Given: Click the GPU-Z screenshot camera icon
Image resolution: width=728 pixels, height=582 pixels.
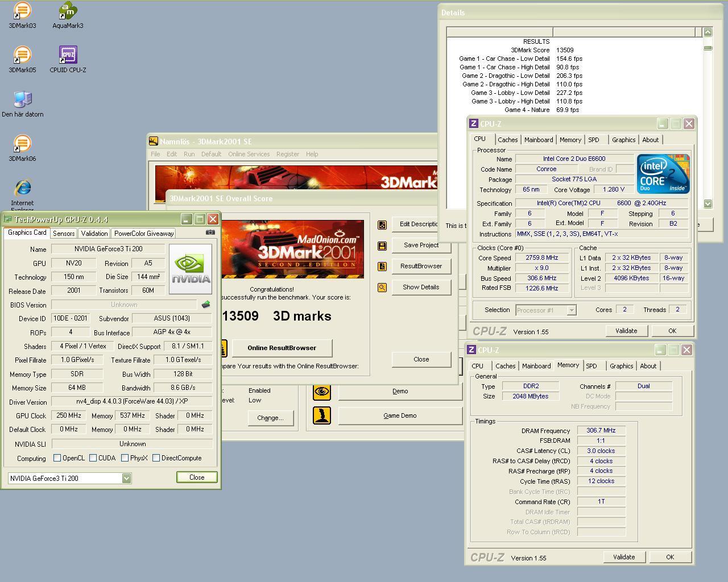Looking at the screenshot, I should click(x=210, y=232).
